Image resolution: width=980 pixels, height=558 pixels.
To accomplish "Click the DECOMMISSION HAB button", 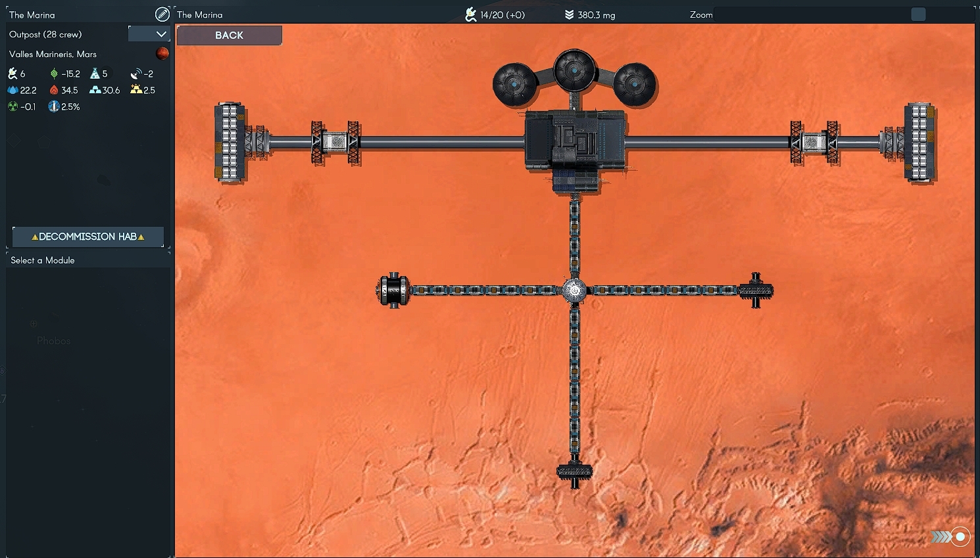I will click(87, 237).
